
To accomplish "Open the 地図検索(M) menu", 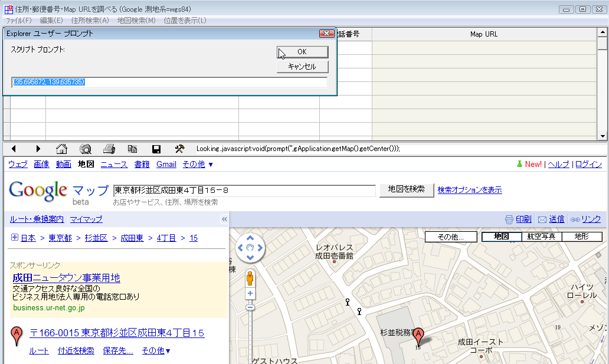I will pyautogui.click(x=136, y=21).
